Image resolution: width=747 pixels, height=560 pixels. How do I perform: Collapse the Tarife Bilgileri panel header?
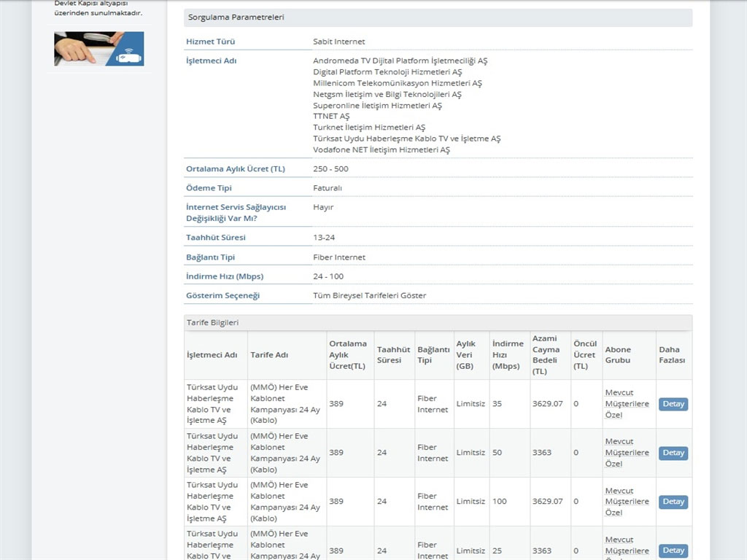pyautogui.click(x=438, y=322)
